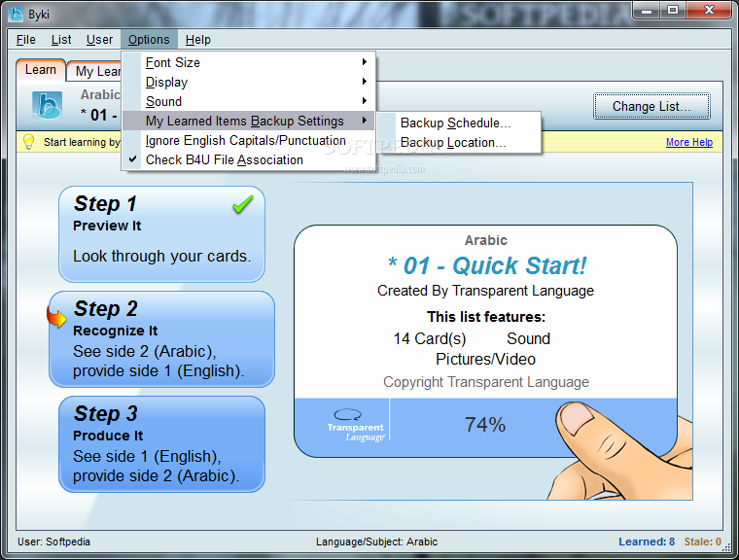Screen dimensions: 739x560
Task: Open the Help menu
Action: [198, 40]
